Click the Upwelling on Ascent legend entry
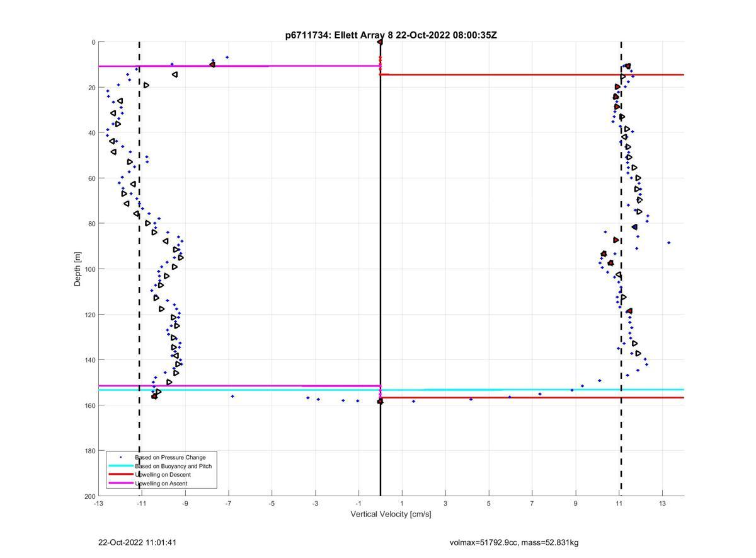The width and height of the screenshot is (756, 558). coord(161,484)
